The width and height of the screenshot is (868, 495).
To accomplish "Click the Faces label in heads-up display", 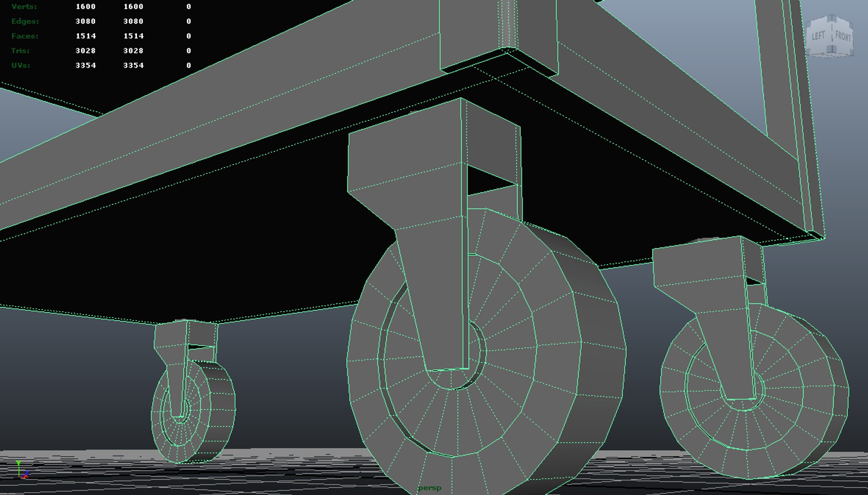I will (25, 36).
